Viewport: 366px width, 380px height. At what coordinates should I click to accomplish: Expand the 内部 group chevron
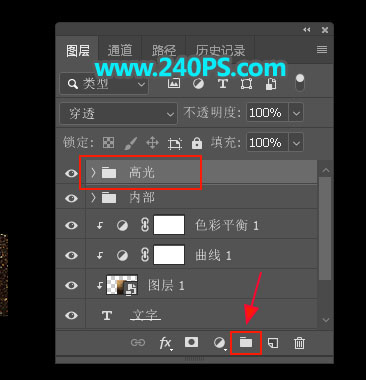pyautogui.click(x=93, y=198)
